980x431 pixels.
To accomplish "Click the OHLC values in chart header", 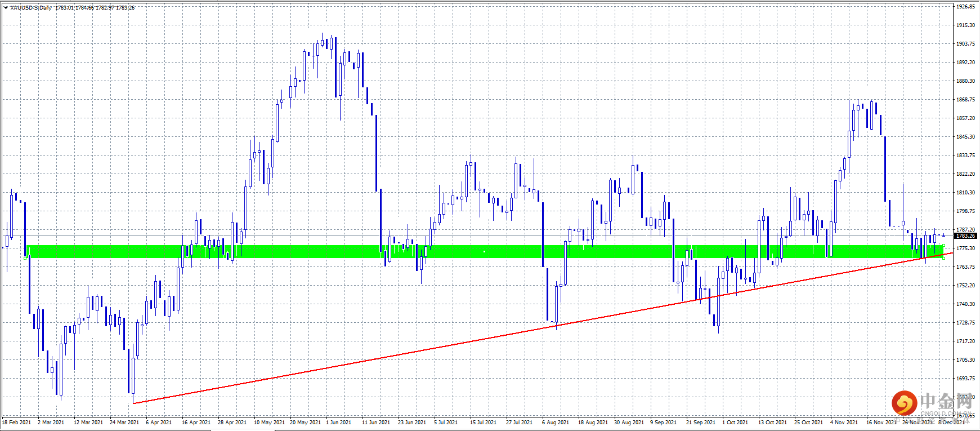I will point(95,8).
